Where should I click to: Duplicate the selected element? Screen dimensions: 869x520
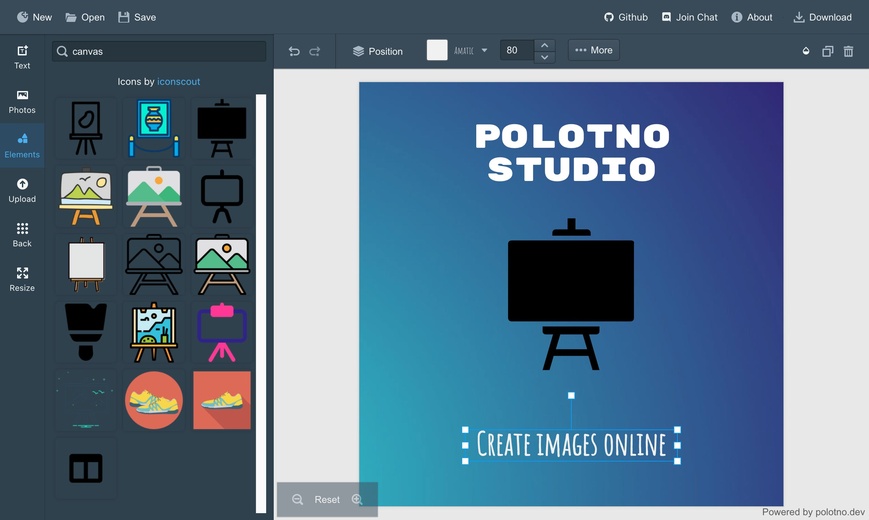pyautogui.click(x=827, y=51)
